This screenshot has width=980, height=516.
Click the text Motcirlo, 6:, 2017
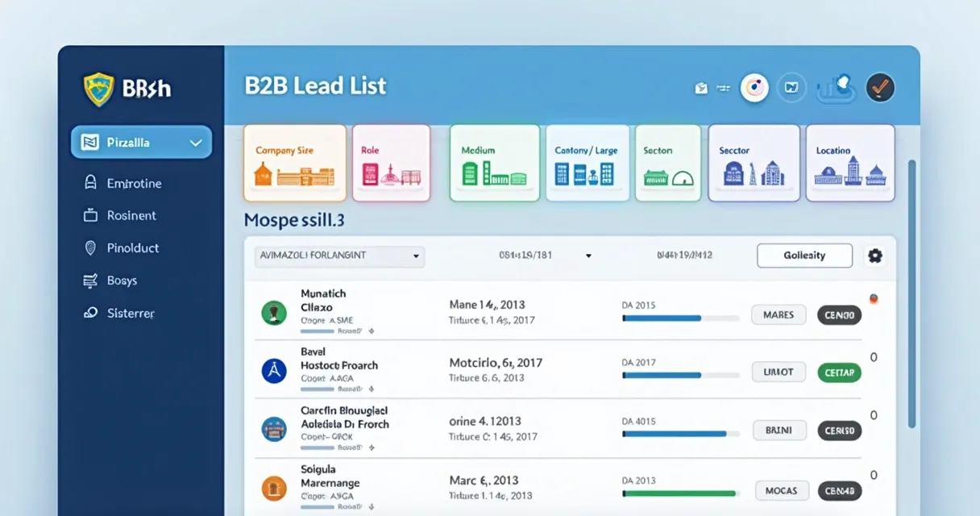click(496, 363)
